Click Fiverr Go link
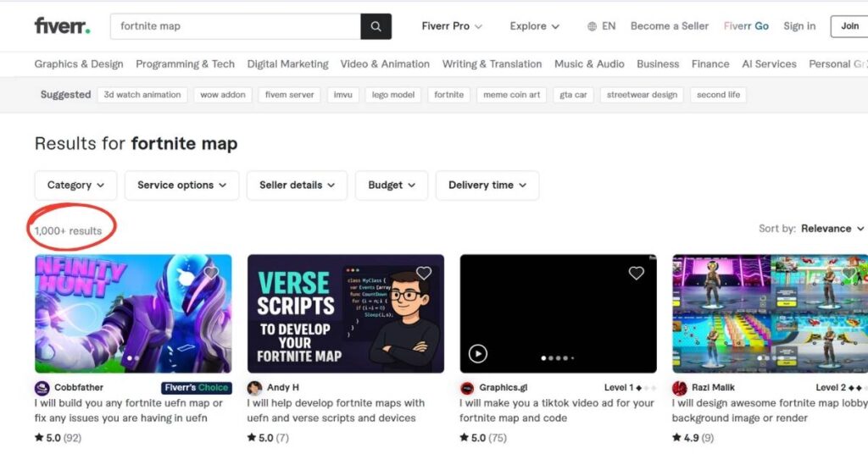This screenshot has height=454, width=868. click(746, 26)
